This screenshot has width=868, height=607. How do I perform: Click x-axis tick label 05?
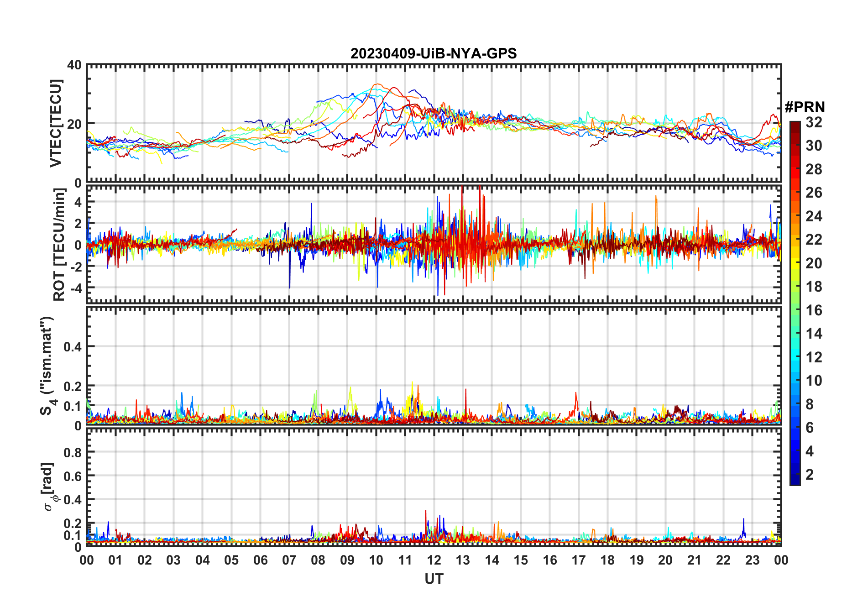231,560
